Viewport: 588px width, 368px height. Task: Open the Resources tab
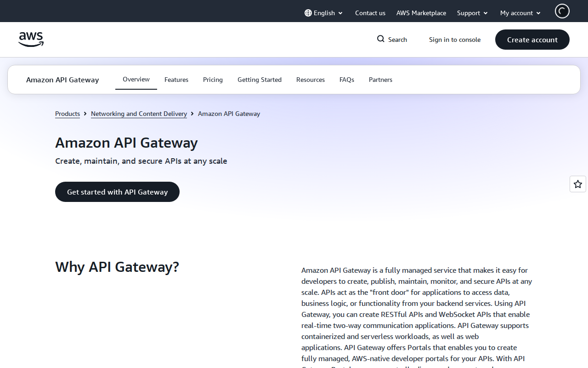pyautogui.click(x=311, y=80)
